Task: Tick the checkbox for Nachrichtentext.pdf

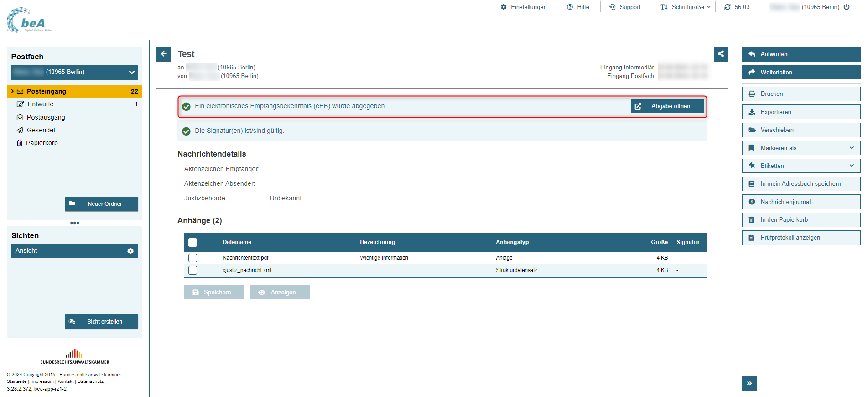Action: [x=193, y=258]
